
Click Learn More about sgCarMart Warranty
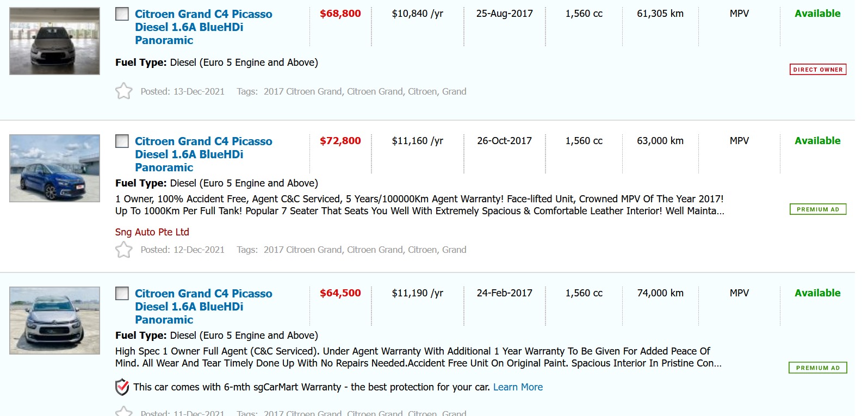518,387
